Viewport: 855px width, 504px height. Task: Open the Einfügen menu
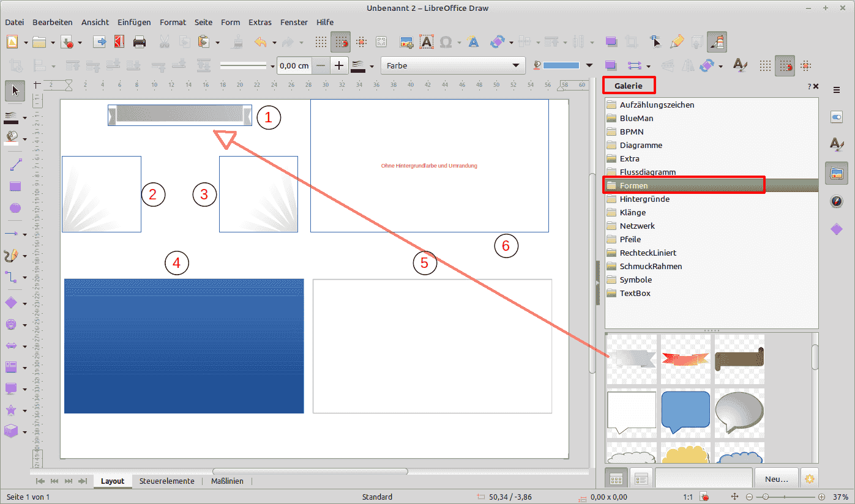click(134, 22)
